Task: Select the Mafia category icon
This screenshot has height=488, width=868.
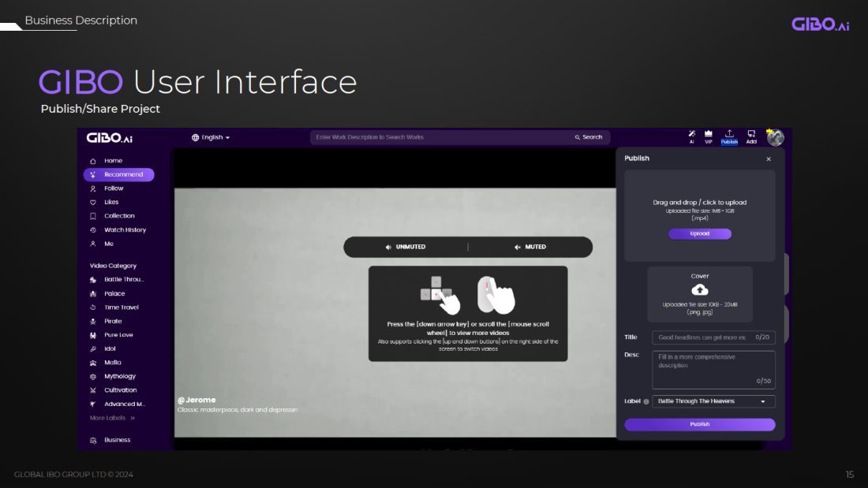Action: pos(93,363)
